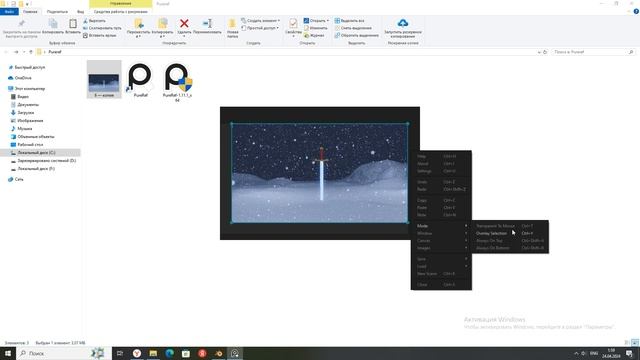Viewport: 640px width, 360px height.
Task: Click History (Журнал) in the ribbon
Action: (314, 36)
